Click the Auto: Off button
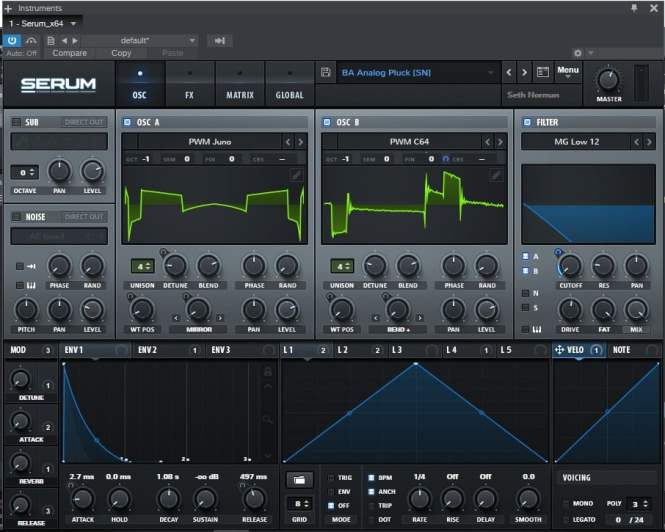 pos(22,53)
